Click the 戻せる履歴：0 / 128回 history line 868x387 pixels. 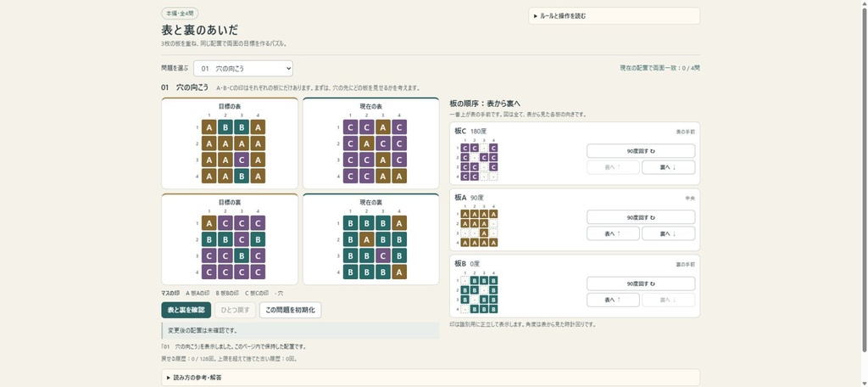point(229,359)
